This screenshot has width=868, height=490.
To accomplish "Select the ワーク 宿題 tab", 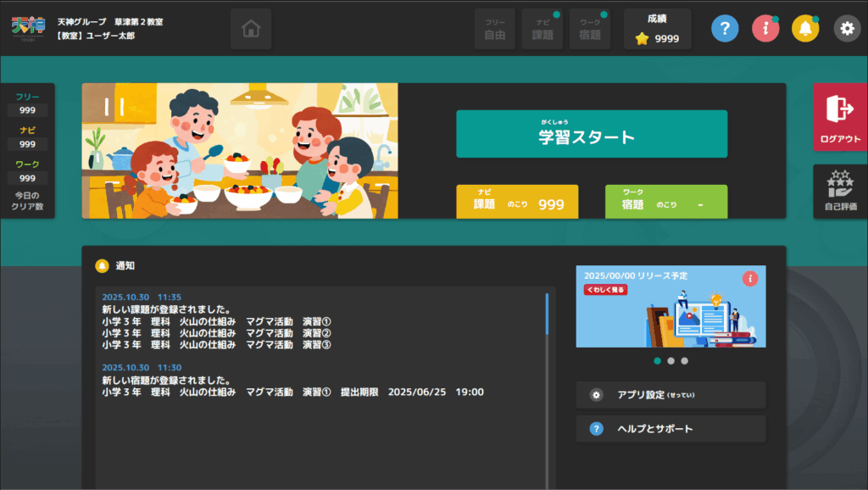I will pyautogui.click(x=587, y=28).
